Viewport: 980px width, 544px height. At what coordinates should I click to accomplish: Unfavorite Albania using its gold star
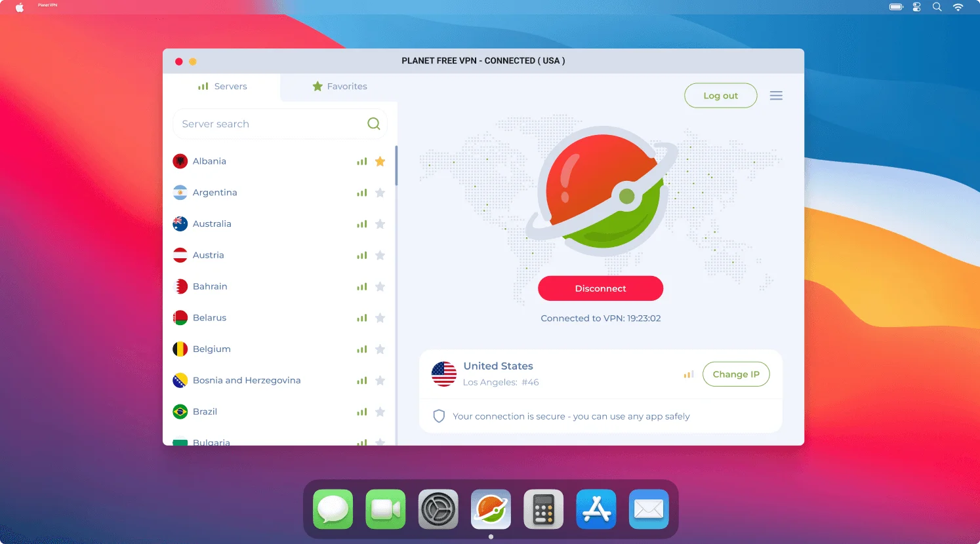(380, 161)
